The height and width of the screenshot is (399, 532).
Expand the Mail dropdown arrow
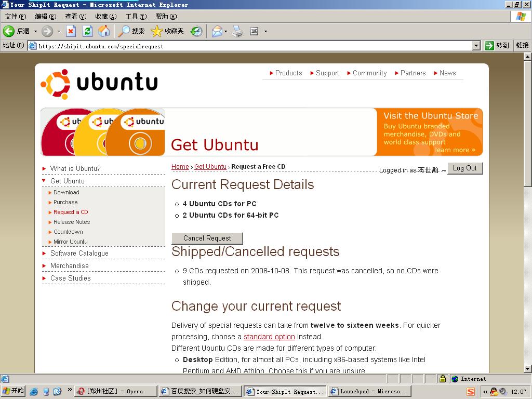[x=225, y=31]
